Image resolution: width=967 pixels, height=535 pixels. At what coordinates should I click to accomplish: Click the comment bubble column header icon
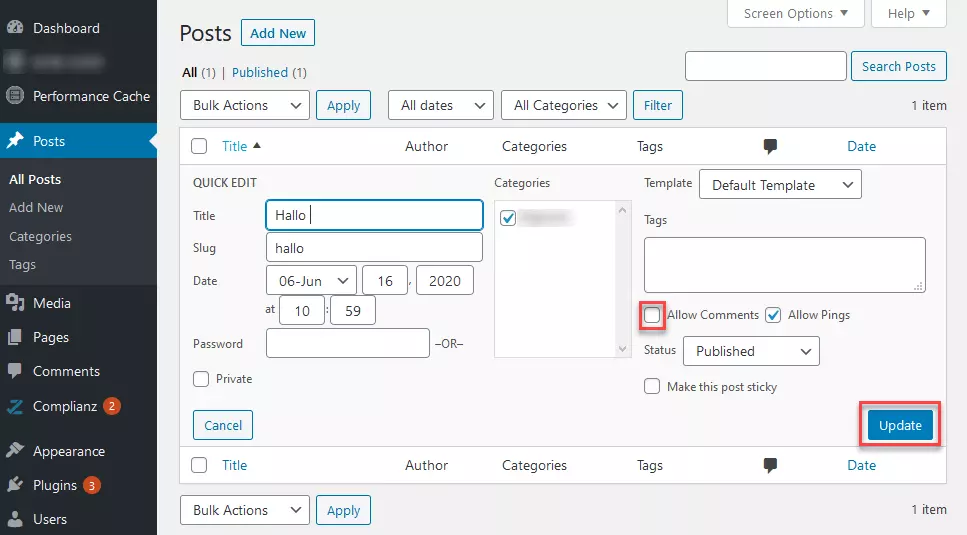point(770,146)
